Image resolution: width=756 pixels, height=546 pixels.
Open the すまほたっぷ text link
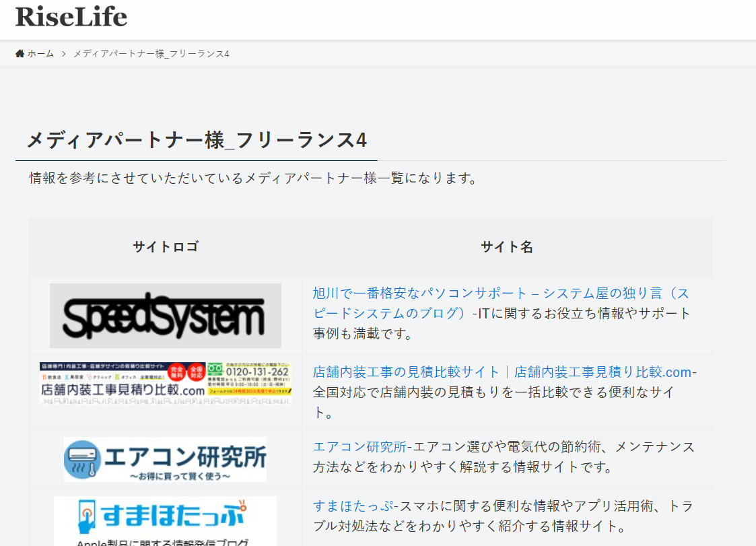click(x=353, y=506)
